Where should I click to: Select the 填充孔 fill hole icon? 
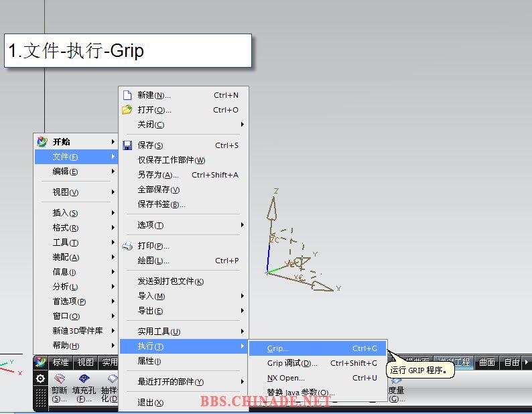[84, 378]
